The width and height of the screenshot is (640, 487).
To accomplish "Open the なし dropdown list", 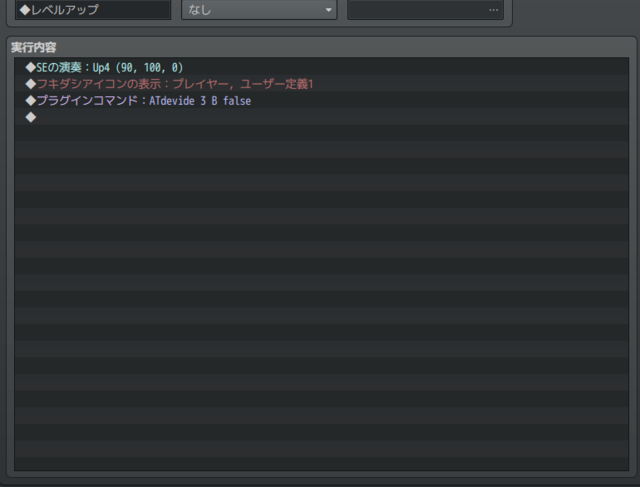I will pos(259,10).
